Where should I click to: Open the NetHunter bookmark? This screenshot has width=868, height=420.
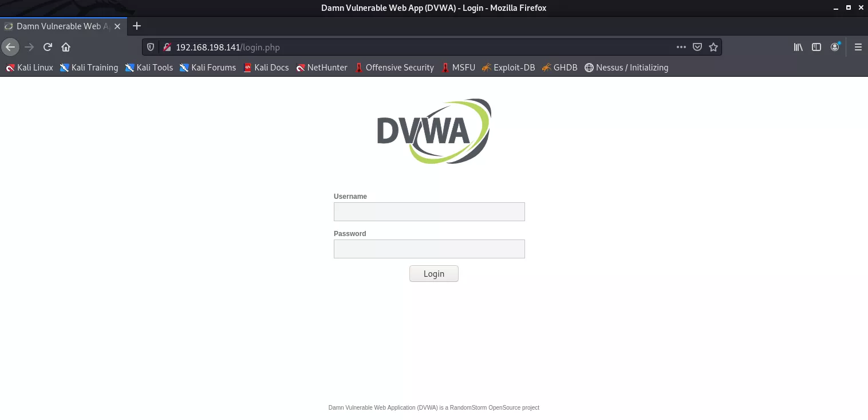321,68
